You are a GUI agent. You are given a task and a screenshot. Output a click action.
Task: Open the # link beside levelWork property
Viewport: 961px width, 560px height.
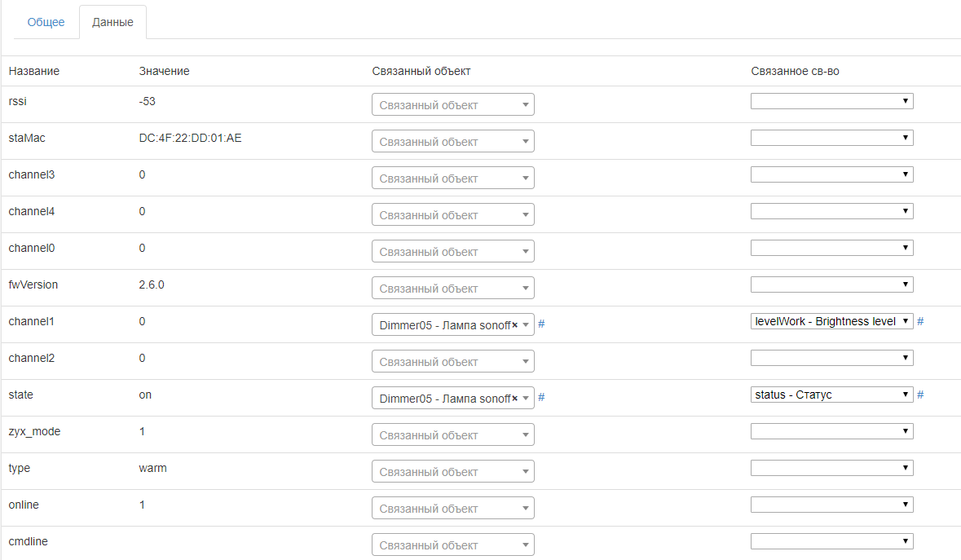point(920,321)
